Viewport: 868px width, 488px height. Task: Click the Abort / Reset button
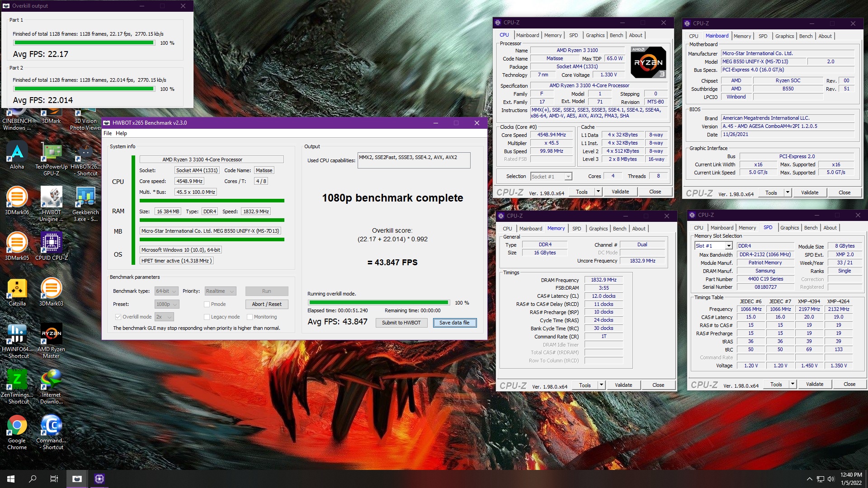point(267,304)
